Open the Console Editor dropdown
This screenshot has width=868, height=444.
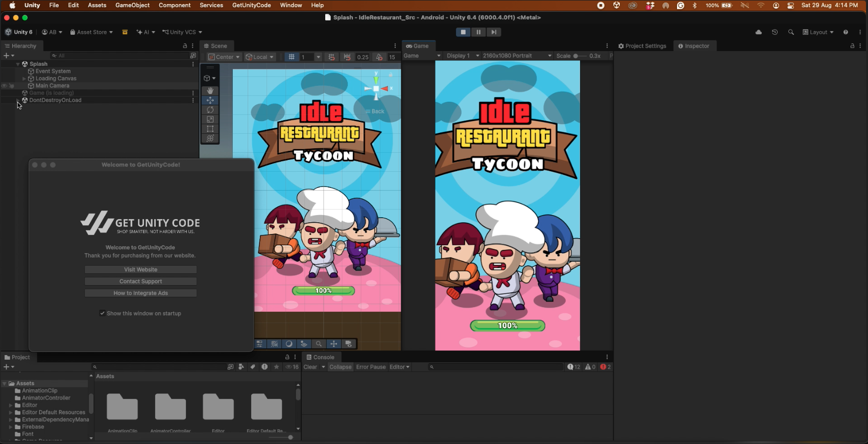click(x=399, y=367)
